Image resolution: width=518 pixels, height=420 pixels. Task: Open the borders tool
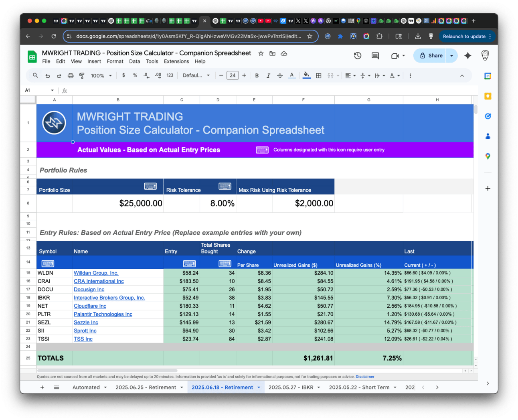(x=319, y=75)
